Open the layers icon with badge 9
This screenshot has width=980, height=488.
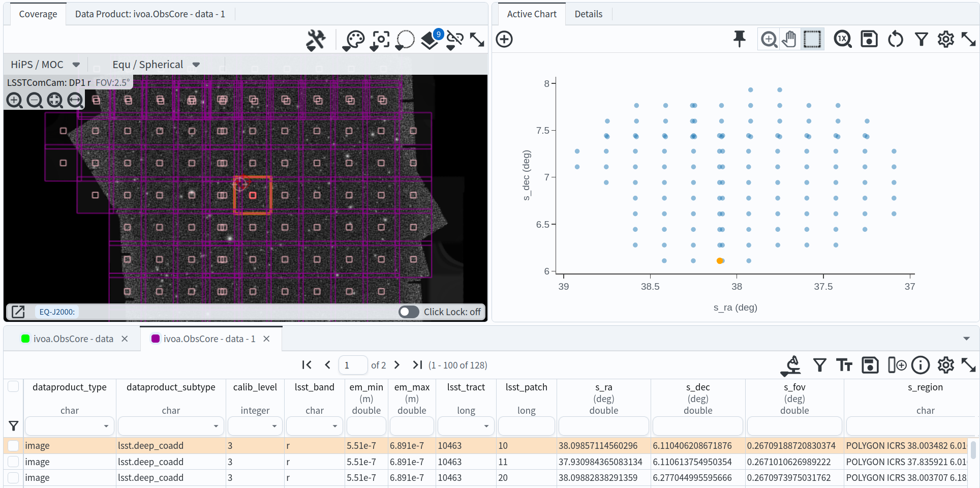click(430, 40)
